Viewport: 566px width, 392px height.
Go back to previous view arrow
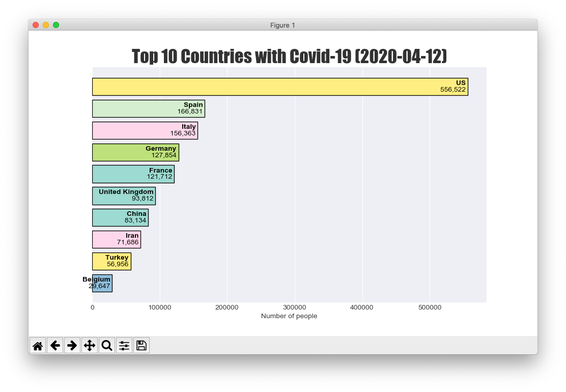point(55,346)
